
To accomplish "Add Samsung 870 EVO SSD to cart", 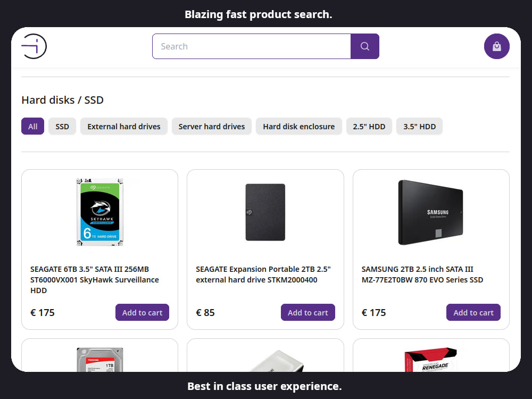I will 473,312.
